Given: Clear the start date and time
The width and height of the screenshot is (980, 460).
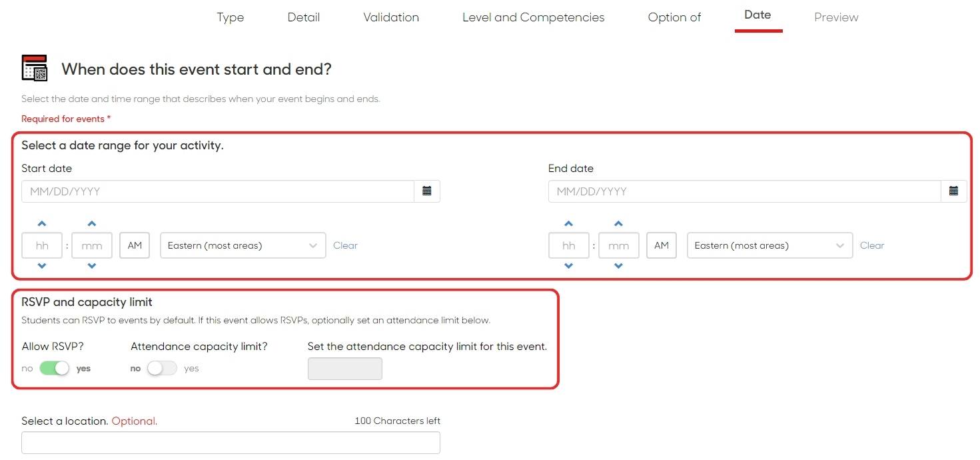Looking at the screenshot, I should (x=345, y=245).
